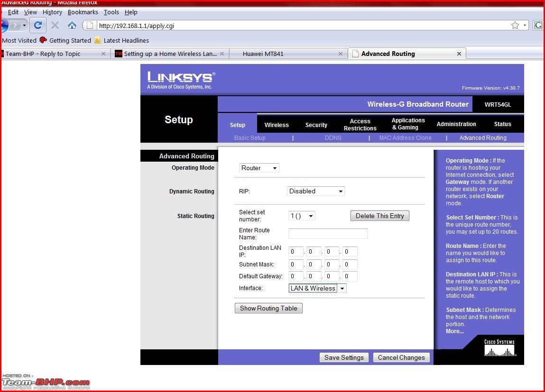The image size is (545, 392).
Task: Close the Huawei MT841 tab
Action: click(340, 54)
